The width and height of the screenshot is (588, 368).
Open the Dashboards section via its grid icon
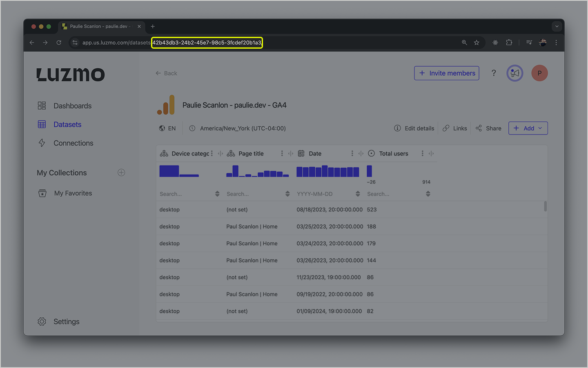[x=42, y=105]
